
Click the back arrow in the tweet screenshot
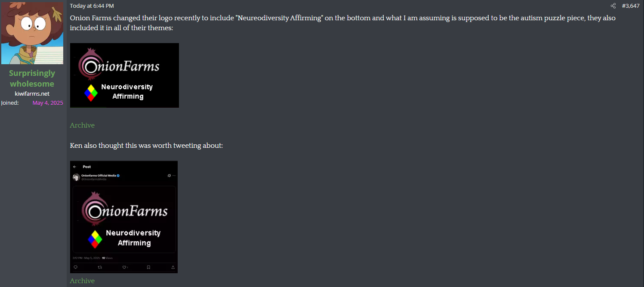[75, 167]
